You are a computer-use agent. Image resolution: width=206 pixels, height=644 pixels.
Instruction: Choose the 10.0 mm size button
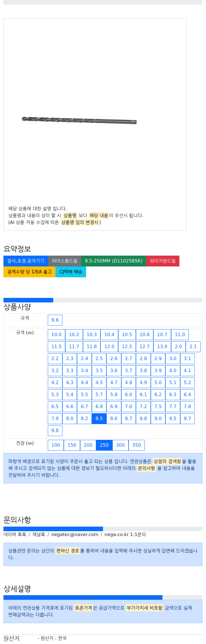[x=56, y=335]
